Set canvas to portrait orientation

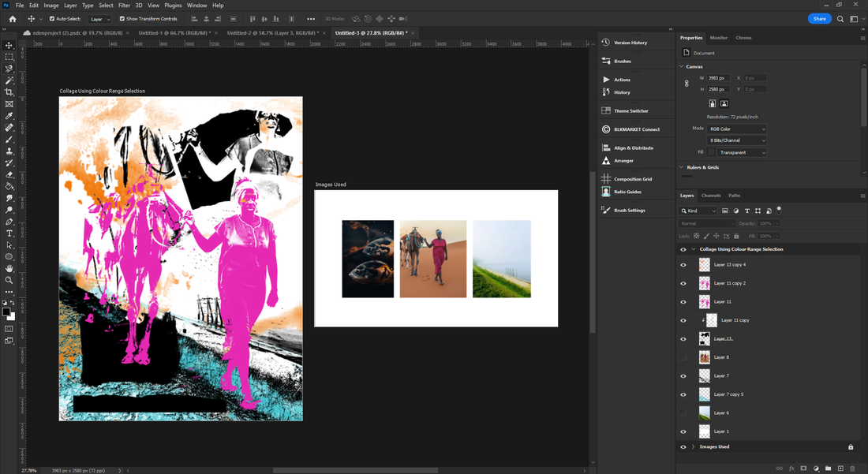[x=713, y=103]
